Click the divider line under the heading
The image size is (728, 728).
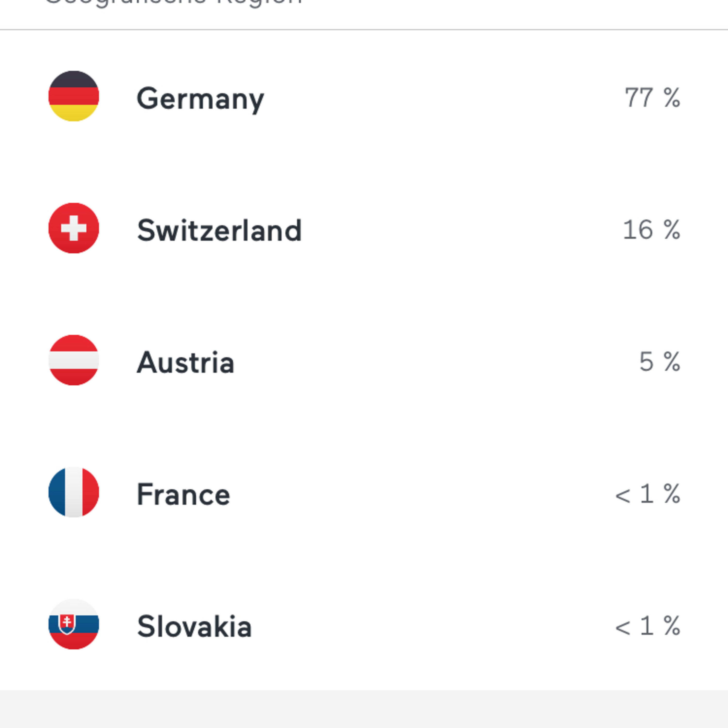(364, 29)
